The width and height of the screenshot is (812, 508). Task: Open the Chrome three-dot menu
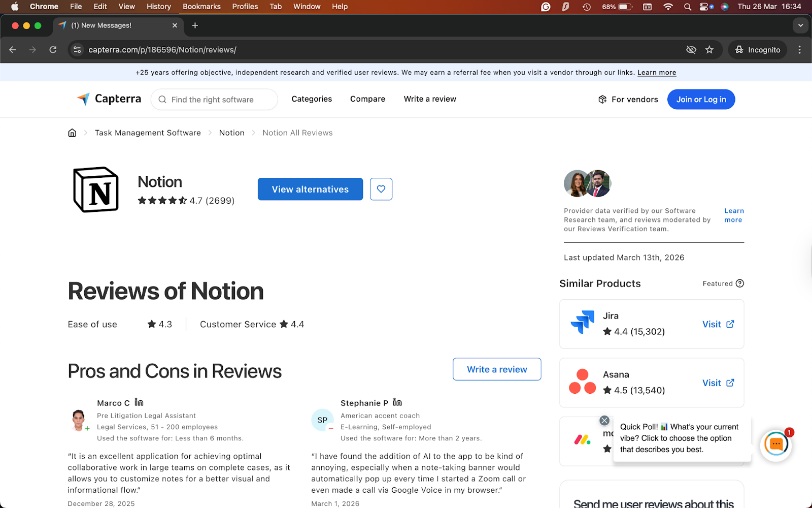(799, 50)
